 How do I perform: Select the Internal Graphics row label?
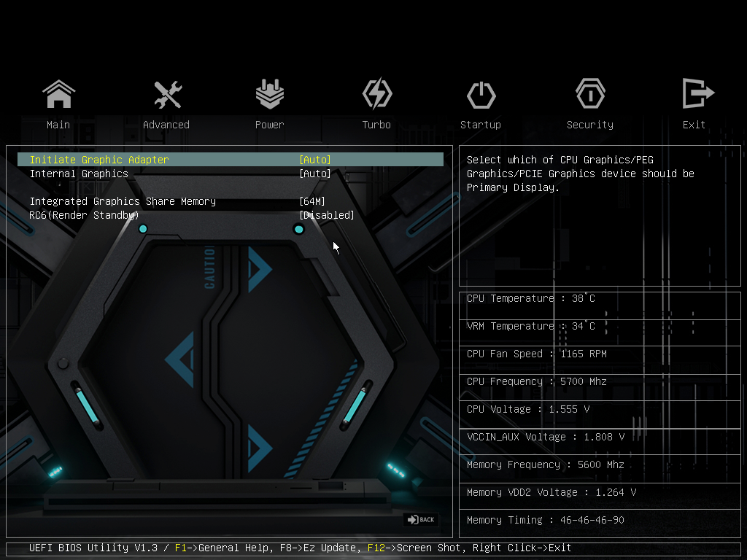pyautogui.click(x=79, y=174)
